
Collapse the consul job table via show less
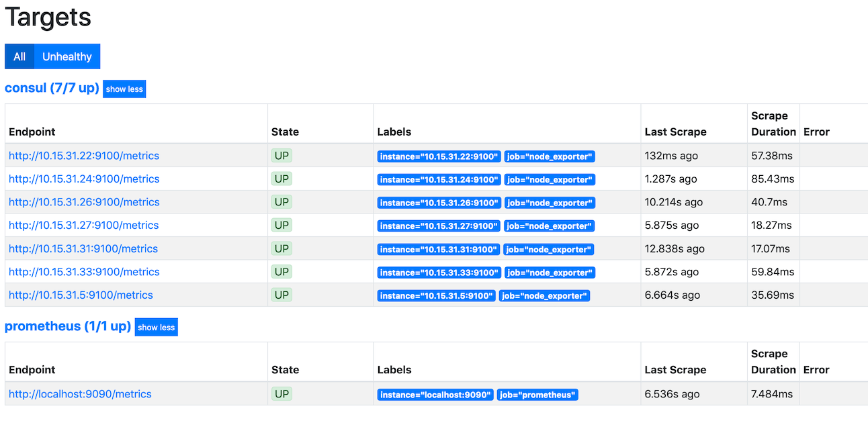(x=124, y=89)
